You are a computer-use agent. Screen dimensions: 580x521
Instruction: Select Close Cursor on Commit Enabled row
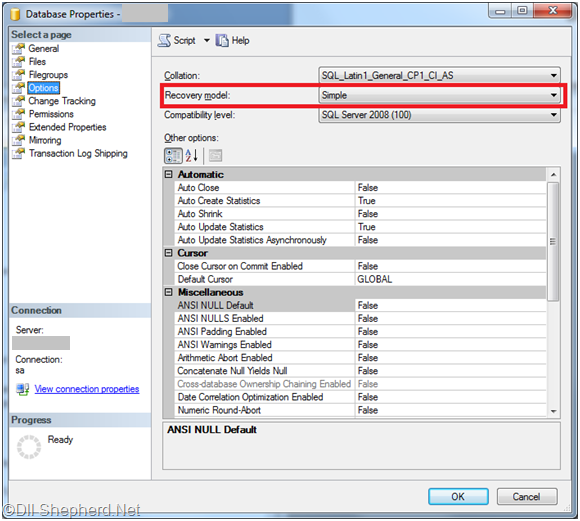click(x=361, y=266)
